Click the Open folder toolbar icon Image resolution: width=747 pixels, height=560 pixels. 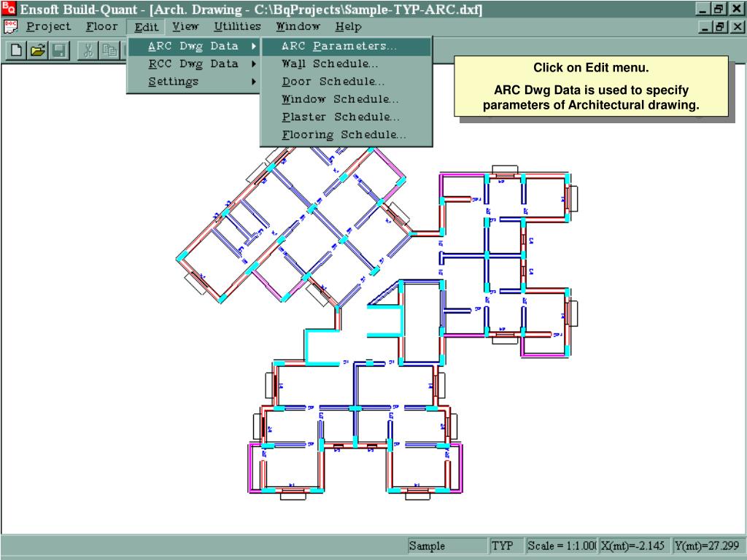pyautogui.click(x=38, y=50)
